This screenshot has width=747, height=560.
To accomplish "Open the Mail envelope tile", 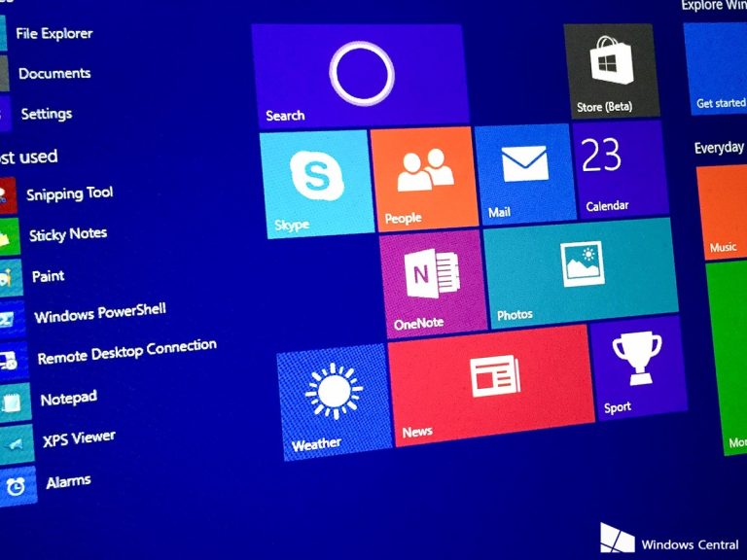I will (x=523, y=169).
